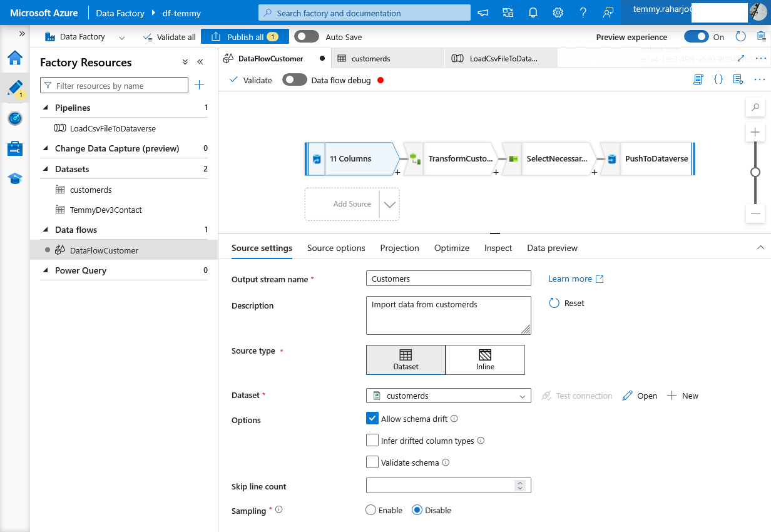Click the canvas zoom slider handle

click(755, 172)
